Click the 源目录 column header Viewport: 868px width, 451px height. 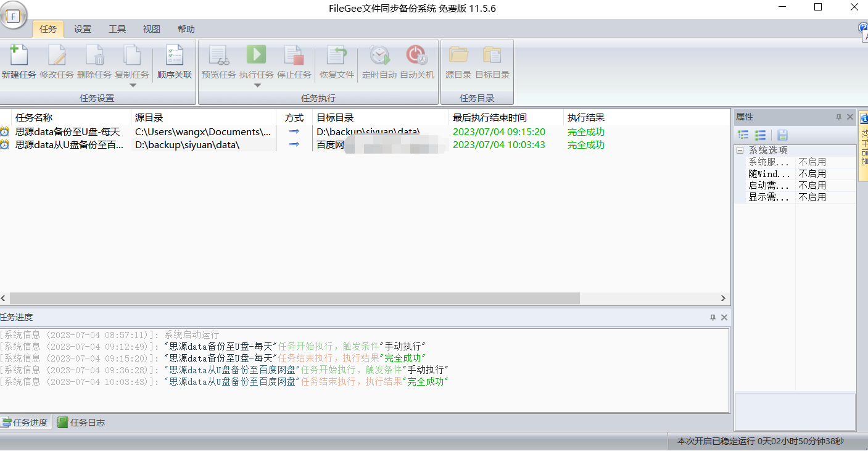[x=204, y=118]
